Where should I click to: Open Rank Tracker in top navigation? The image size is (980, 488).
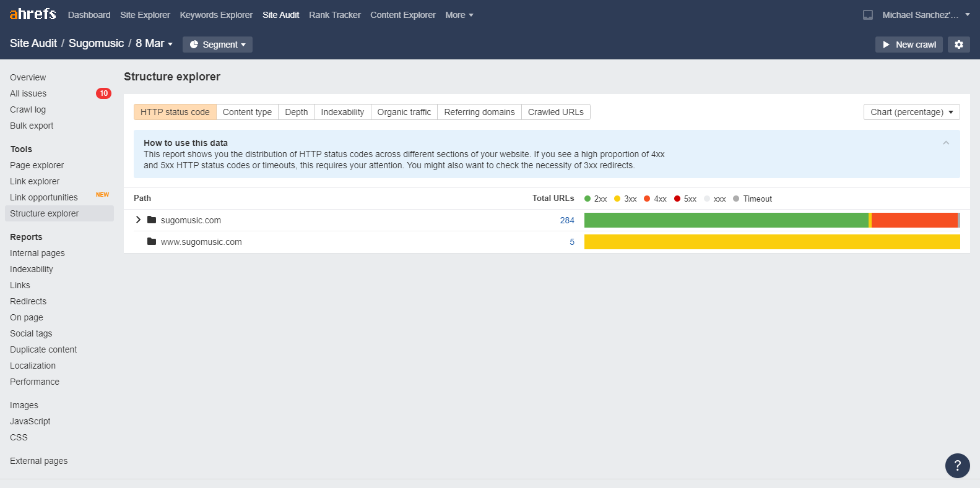point(334,15)
